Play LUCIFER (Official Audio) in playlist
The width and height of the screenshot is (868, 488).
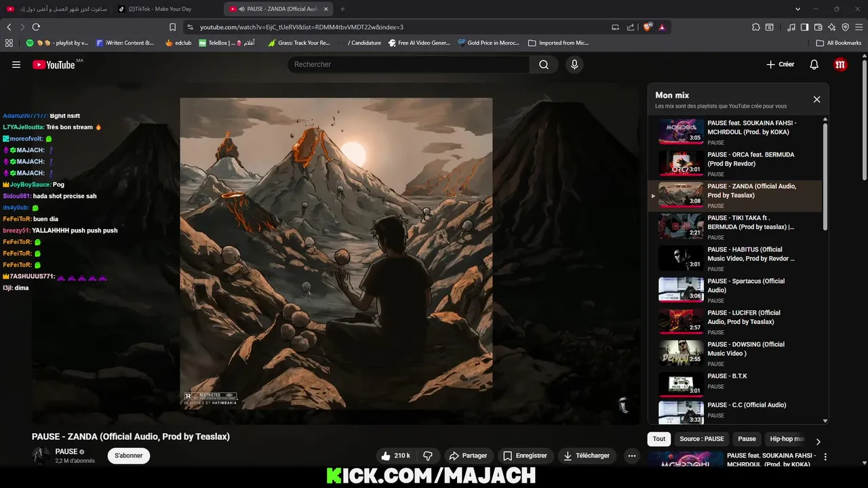[736, 321]
